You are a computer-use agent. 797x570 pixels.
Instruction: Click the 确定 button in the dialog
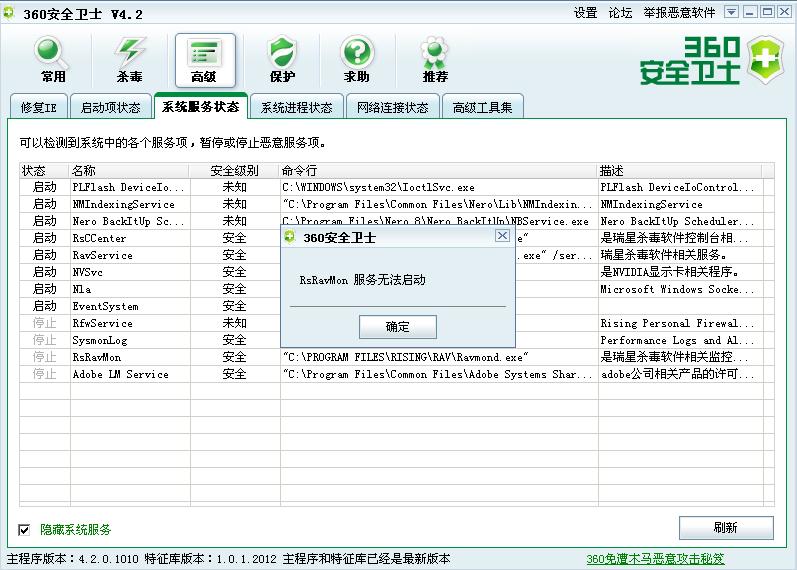tap(397, 326)
